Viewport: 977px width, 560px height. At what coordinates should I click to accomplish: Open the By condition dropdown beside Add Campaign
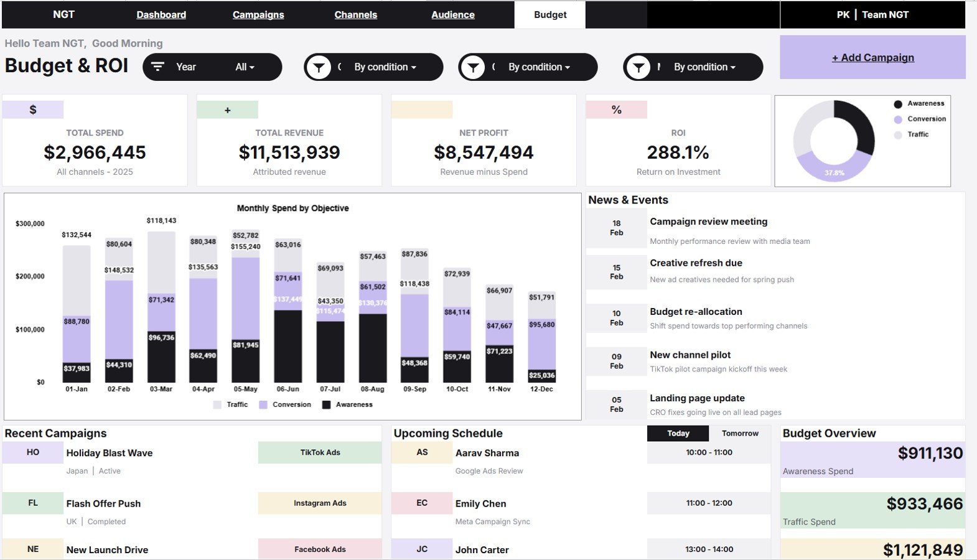click(x=704, y=67)
